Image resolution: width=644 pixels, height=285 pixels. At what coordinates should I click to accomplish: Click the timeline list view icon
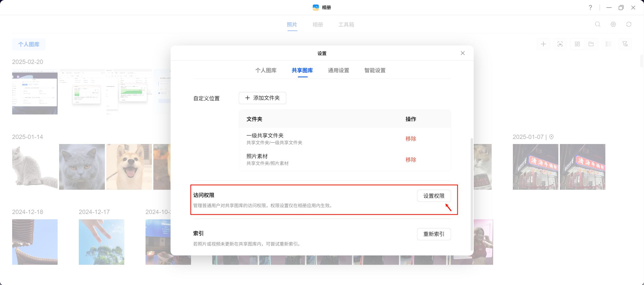[608, 44]
